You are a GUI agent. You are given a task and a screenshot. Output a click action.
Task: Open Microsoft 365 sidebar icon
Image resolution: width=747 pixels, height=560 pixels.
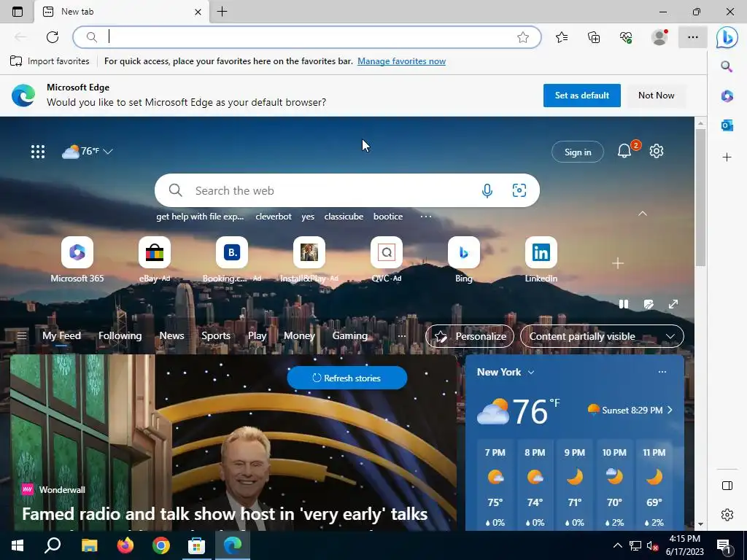(x=727, y=96)
